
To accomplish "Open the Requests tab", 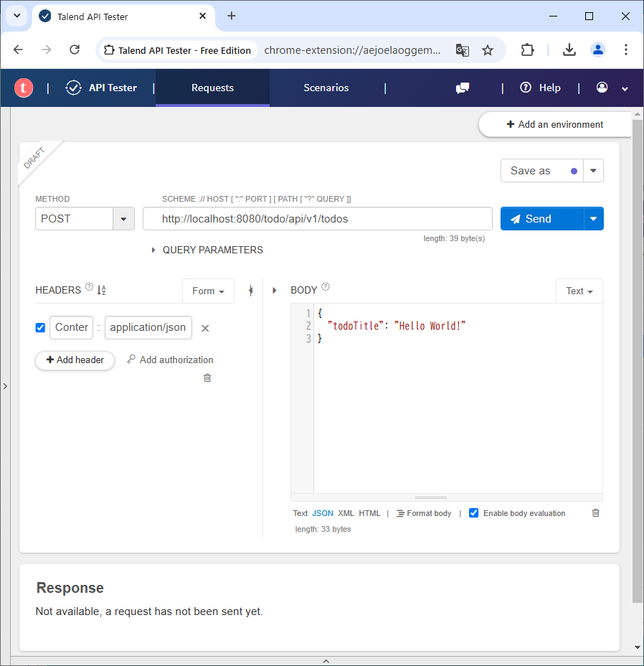I will click(x=212, y=88).
